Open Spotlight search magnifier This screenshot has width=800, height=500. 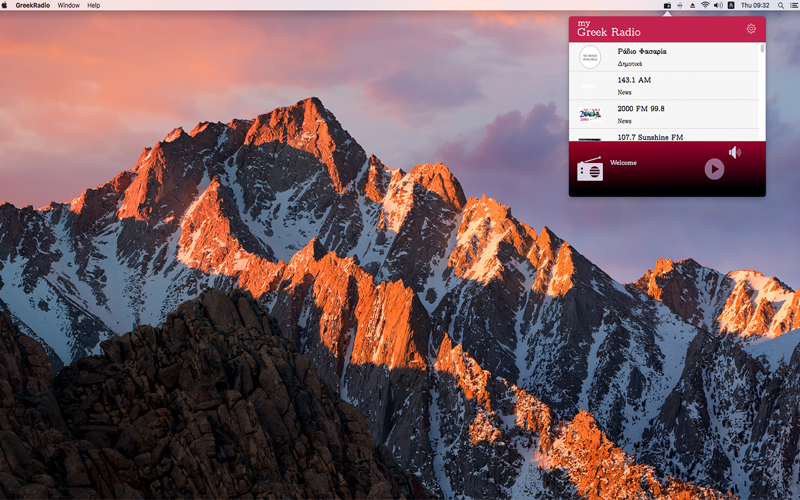tap(781, 5)
